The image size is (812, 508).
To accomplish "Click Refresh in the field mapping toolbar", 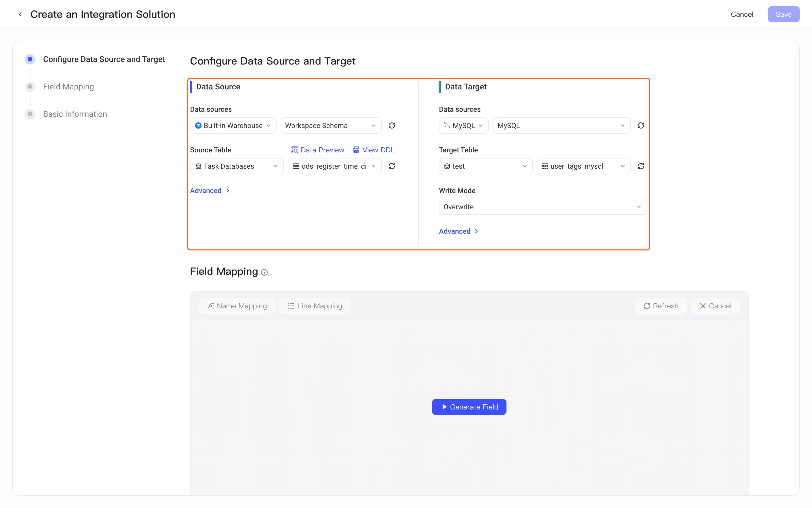I will [x=661, y=306].
